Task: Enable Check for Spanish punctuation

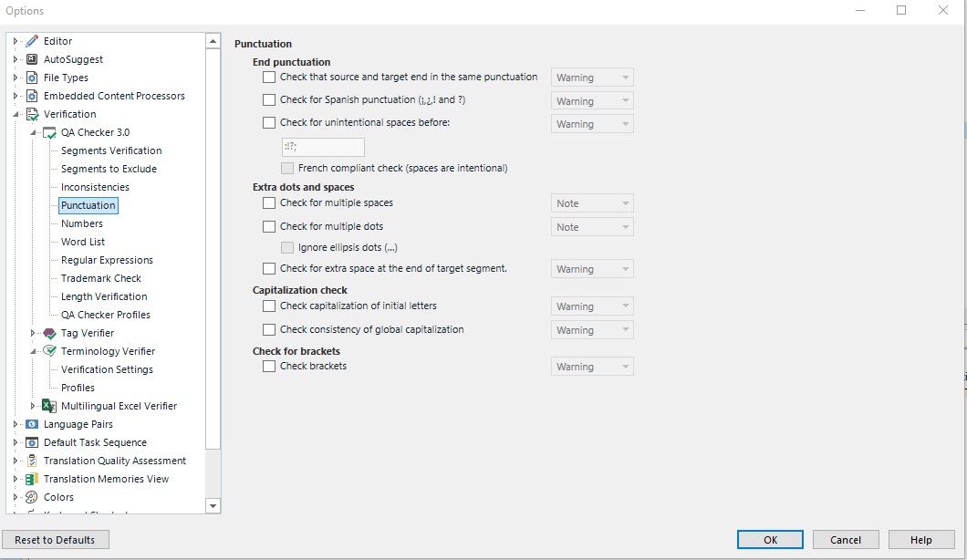Action: pyautogui.click(x=269, y=100)
